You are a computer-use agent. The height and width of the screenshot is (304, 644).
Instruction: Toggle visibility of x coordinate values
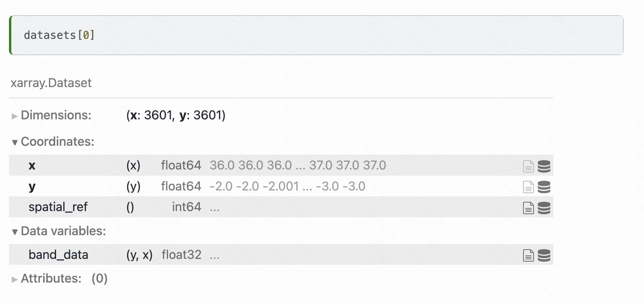pyautogui.click(x=544, y=166)
